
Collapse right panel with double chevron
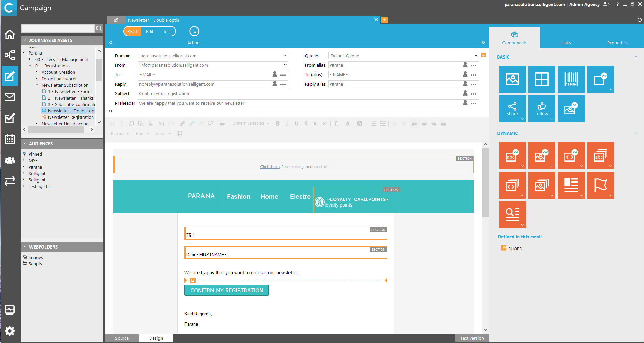coord(483,42)
